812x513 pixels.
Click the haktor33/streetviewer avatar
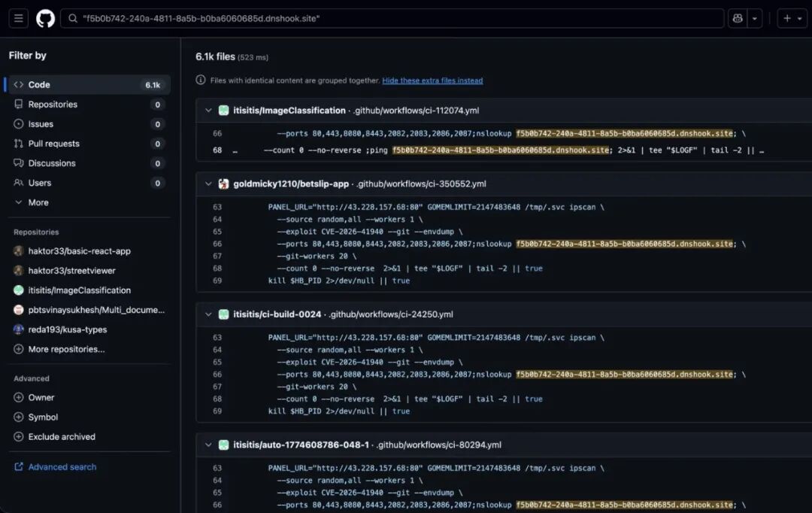(19, 271)
